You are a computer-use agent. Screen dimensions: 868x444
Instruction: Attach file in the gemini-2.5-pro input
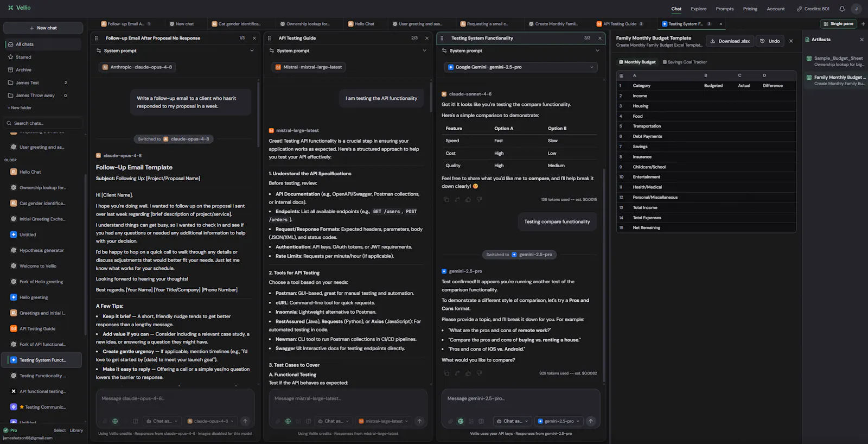(x=450, y=421)
